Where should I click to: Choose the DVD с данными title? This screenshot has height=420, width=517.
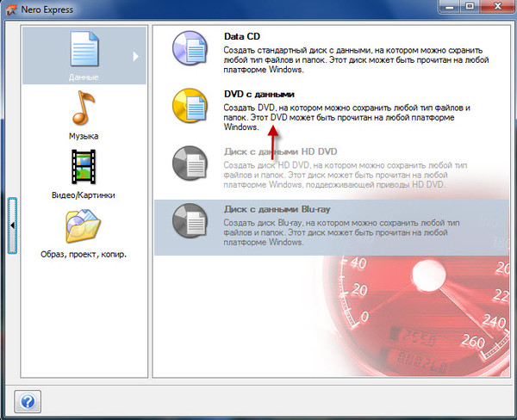pyautogui.click(x=259, y=94)
